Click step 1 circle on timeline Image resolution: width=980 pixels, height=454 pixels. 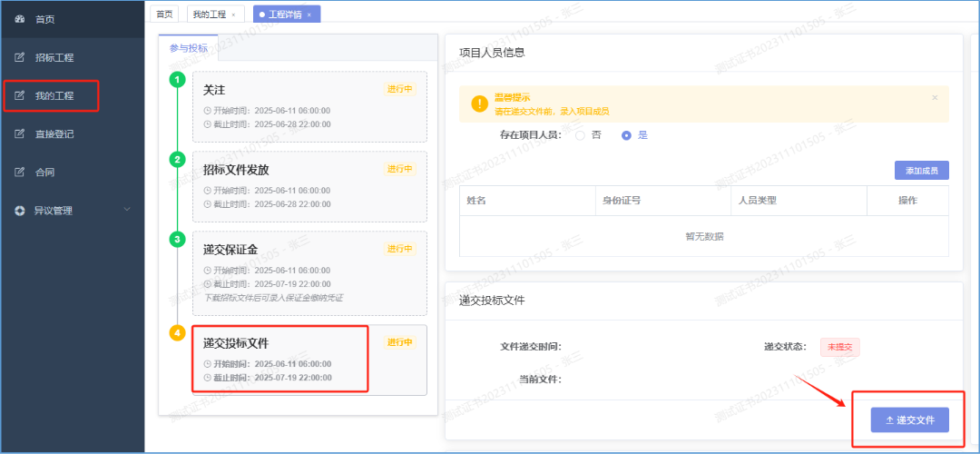click(178, 80)
